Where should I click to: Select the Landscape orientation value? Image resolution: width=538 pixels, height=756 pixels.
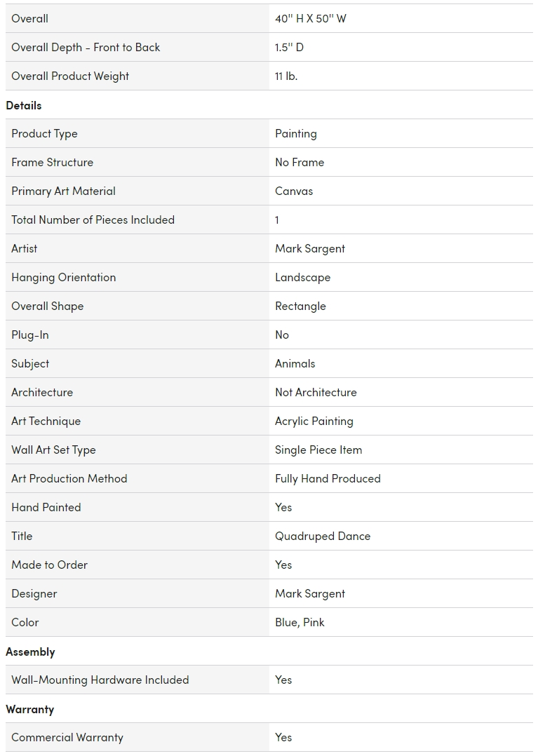[x=302, y=277]
